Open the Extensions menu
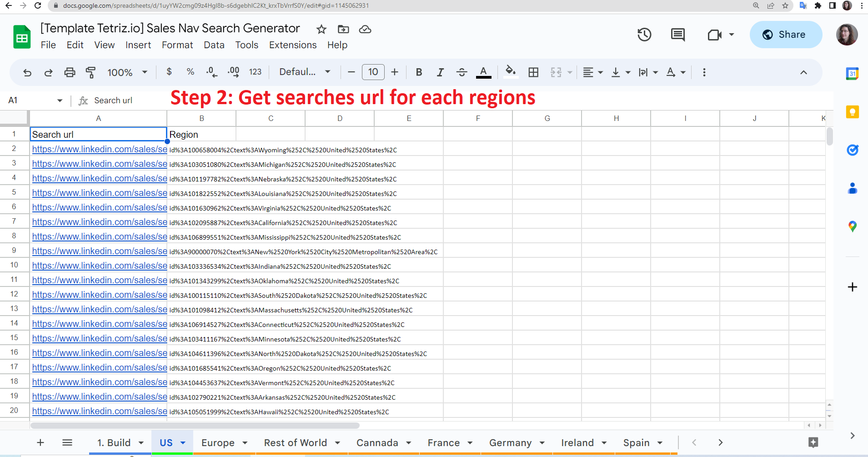Image resolution: width=868 pixels, height=457 pixels. (x=293, y=45)
